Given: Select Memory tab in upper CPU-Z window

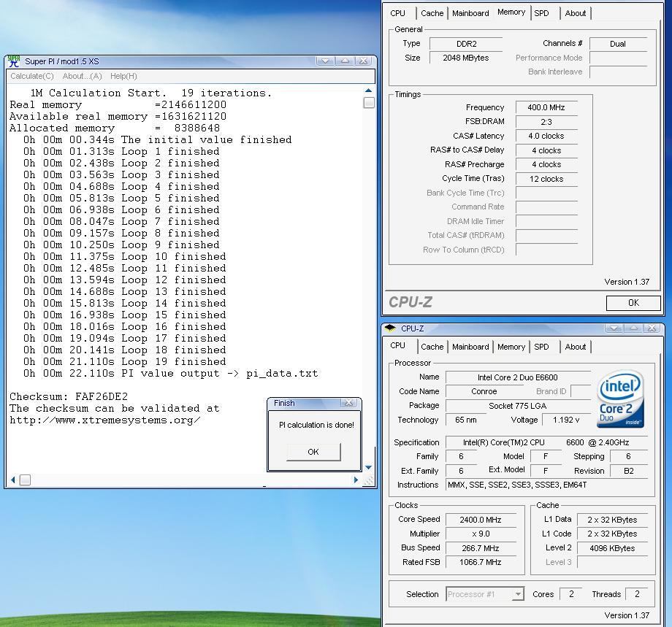Looking at the screenshot, I should pos(511,12).
